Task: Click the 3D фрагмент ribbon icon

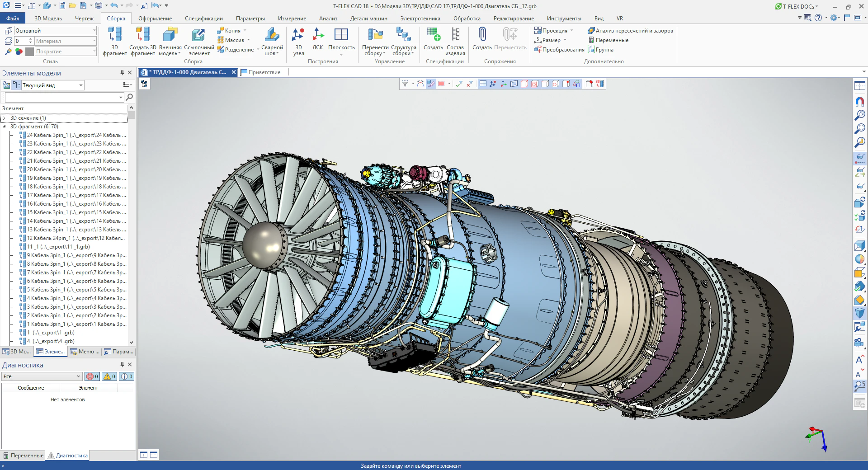Action: point(115,35)
